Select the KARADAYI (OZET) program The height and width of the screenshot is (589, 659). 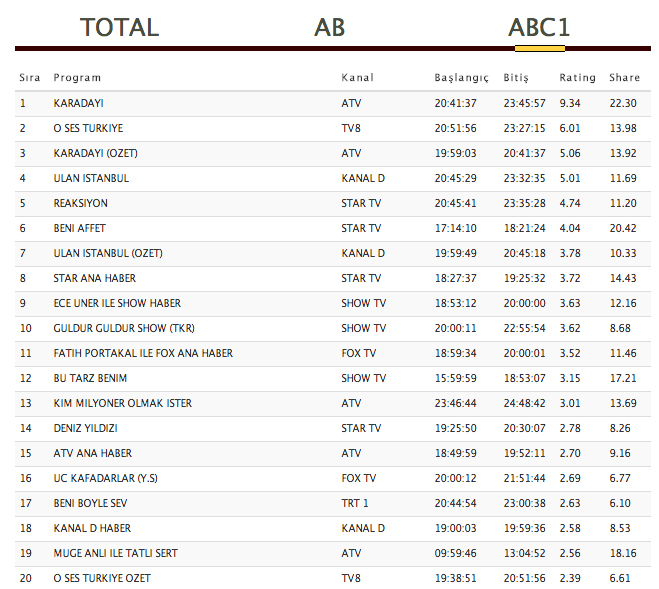pos(95,153)
